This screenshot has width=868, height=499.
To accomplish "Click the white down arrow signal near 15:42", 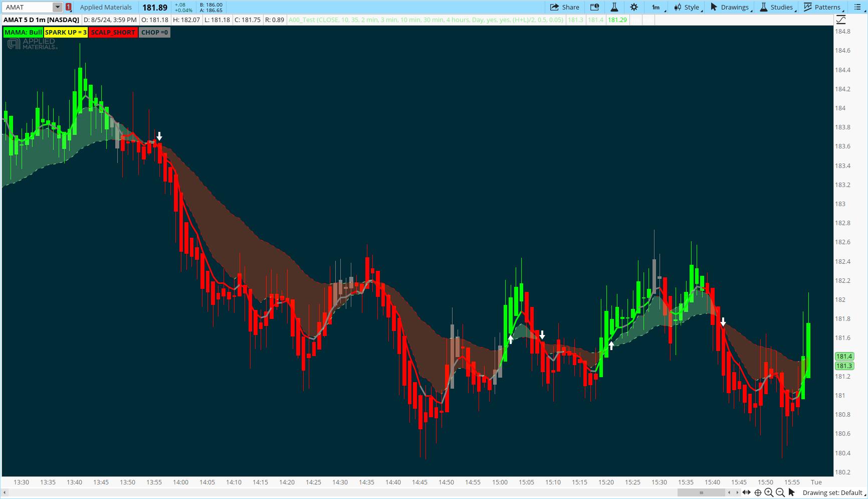I will point(723,321).
